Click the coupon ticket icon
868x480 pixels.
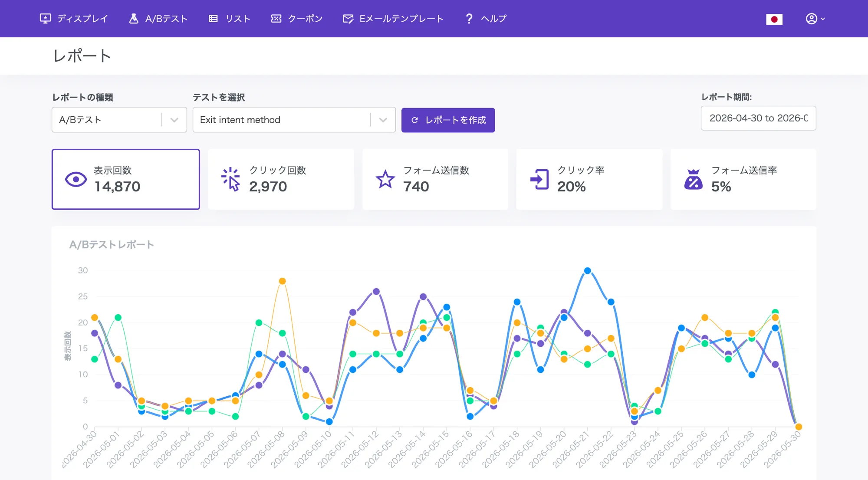click(276, 19)
